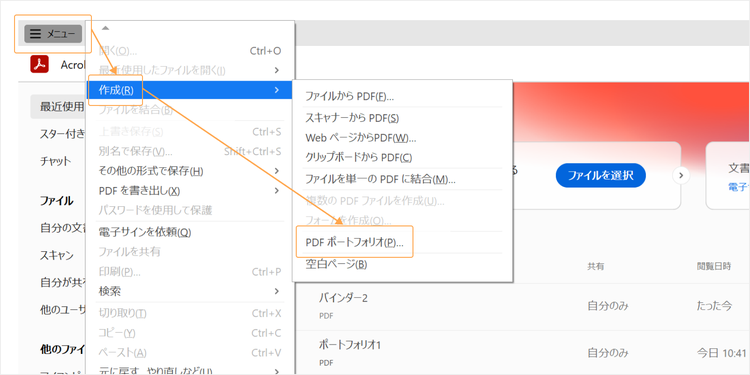The image size is (750, 375).
Task: Choose クリップボードから PDF(C) option
Action: pos(402,157)
